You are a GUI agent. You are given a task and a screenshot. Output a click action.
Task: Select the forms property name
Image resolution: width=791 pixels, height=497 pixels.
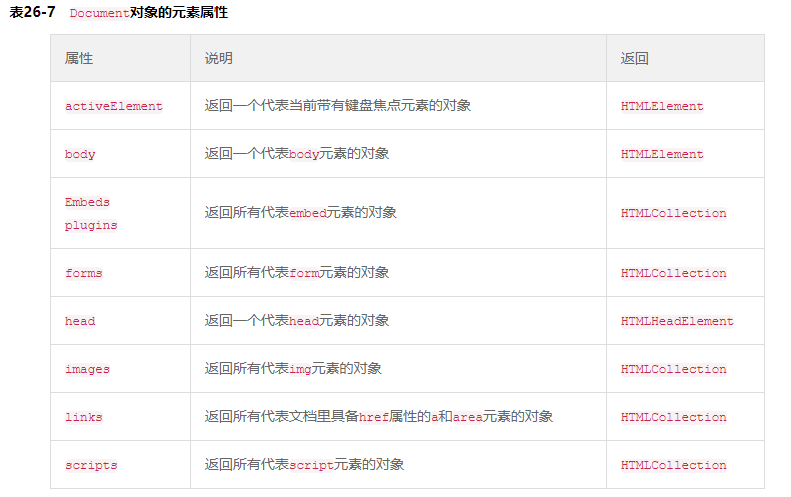click(83, 273)
